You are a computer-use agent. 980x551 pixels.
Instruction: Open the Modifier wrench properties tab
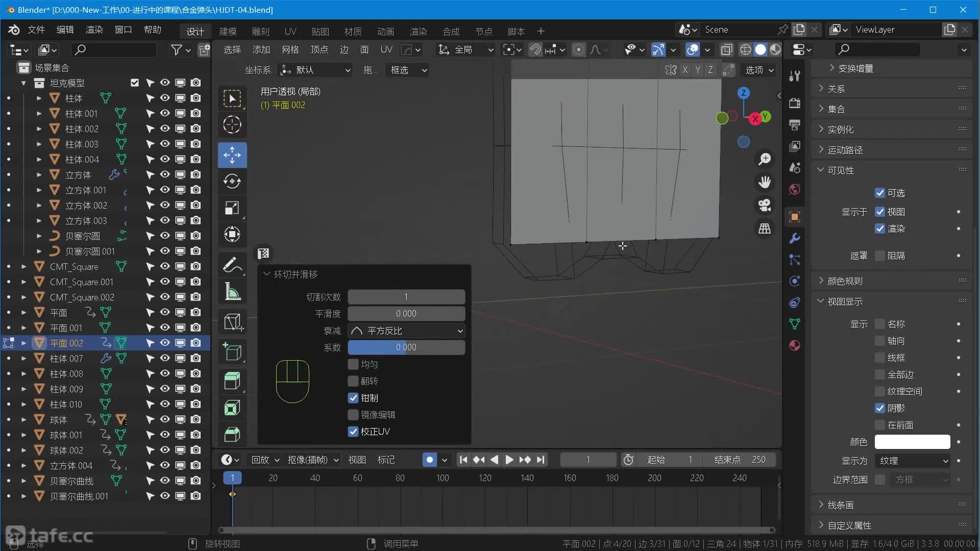(x=795, y=238)
